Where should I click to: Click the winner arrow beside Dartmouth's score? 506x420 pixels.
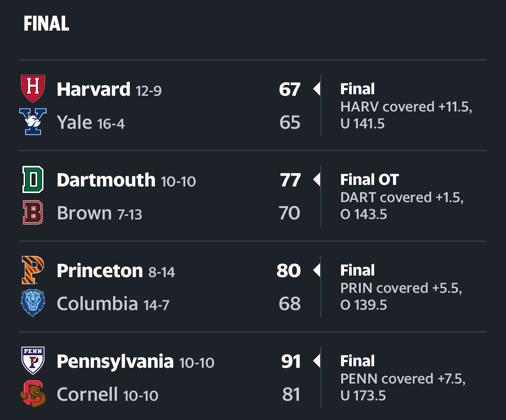click(x=316, y=180)
